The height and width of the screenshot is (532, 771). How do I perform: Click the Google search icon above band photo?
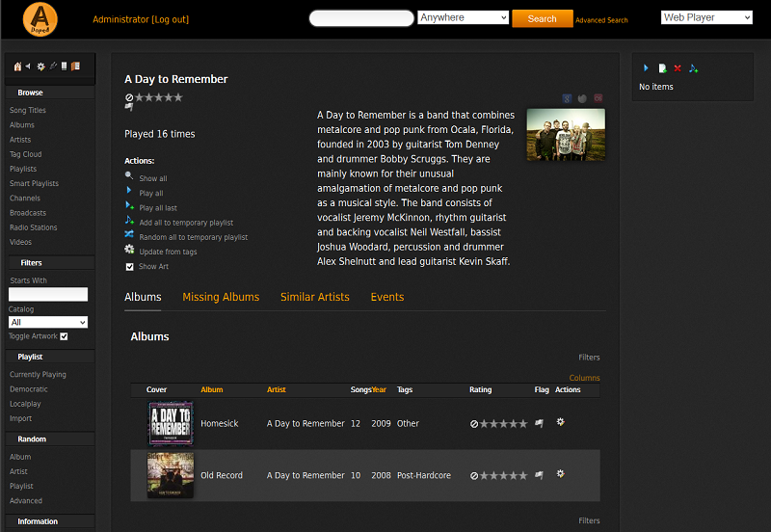coord(568,98)
